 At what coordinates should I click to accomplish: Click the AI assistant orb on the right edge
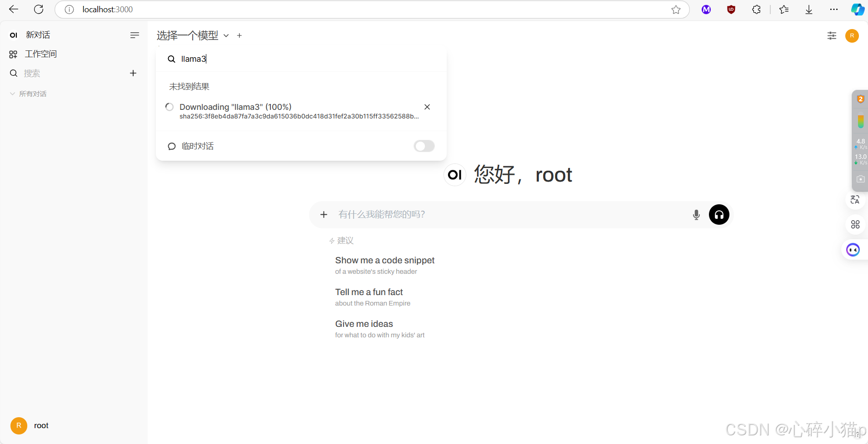[852, 250]
